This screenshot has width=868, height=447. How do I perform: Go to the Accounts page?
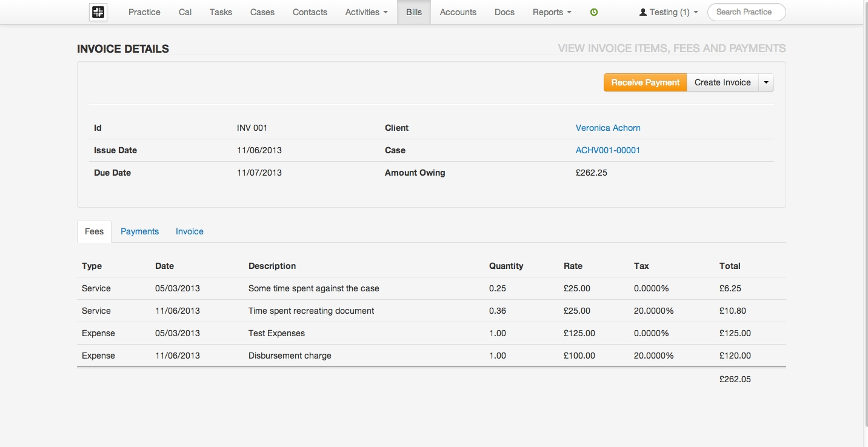[x=458, y=12]
